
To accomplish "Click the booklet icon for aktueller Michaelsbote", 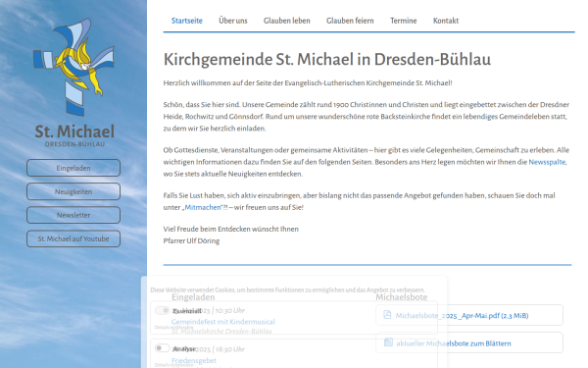I will (388, 342).
